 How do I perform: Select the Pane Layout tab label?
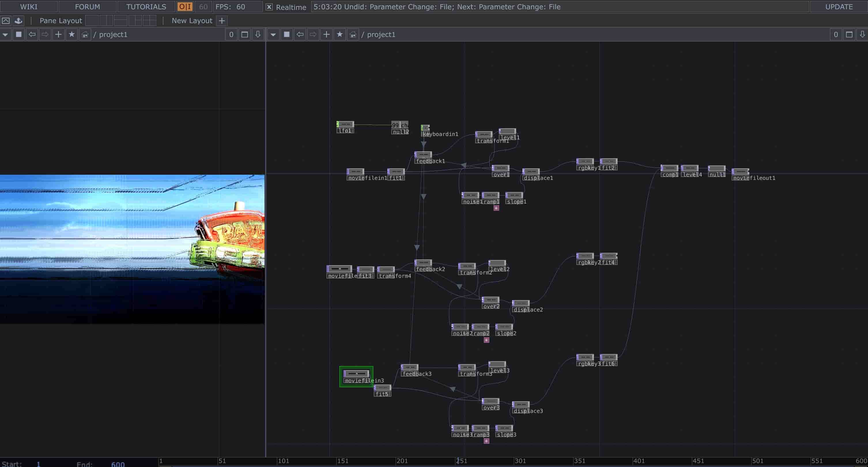[x=61, y=20]
